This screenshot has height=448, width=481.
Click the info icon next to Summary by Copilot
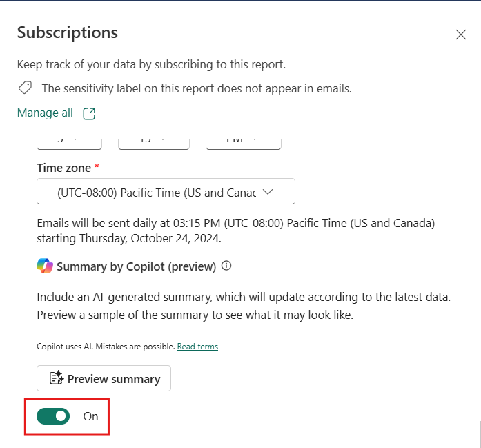[x=226, y=266]
